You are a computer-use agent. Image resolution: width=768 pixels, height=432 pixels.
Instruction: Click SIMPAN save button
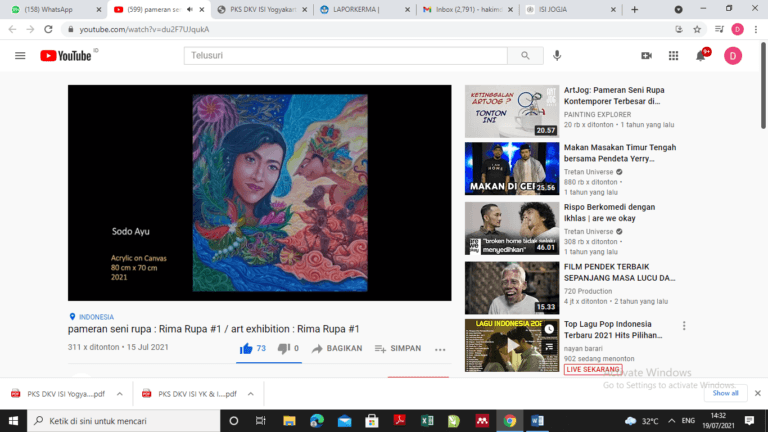[x=398, y=348]
